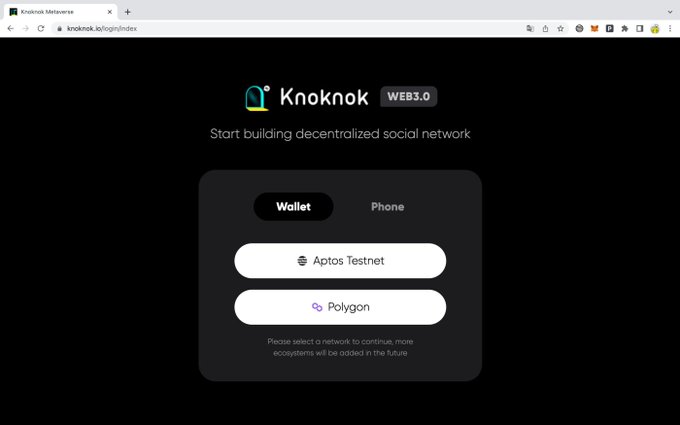This screenshot has width=680, height=425.
Task: Click the WEB3.0 badge
Action: (409, 96)
